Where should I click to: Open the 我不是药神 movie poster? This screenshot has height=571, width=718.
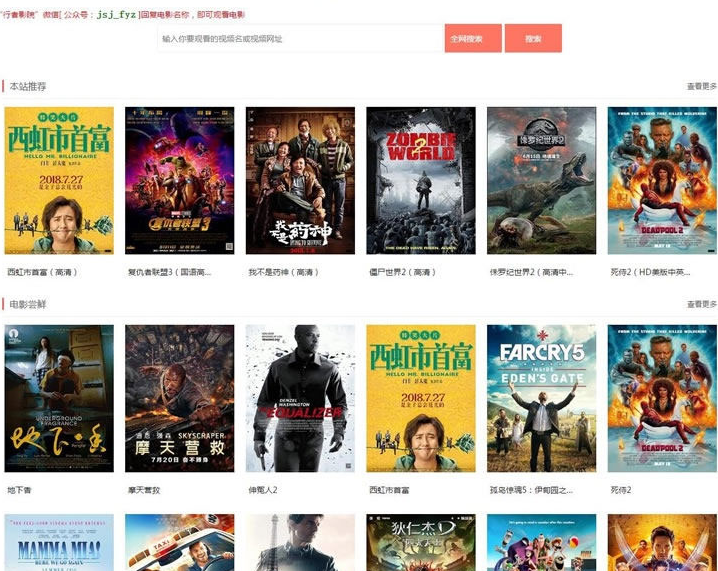(300, 180)
